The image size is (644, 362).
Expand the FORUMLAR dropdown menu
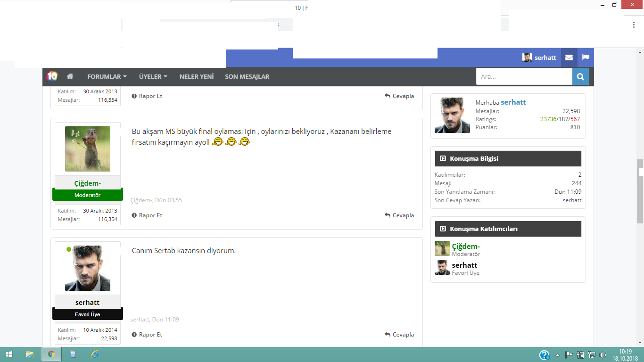pos(107,76)
